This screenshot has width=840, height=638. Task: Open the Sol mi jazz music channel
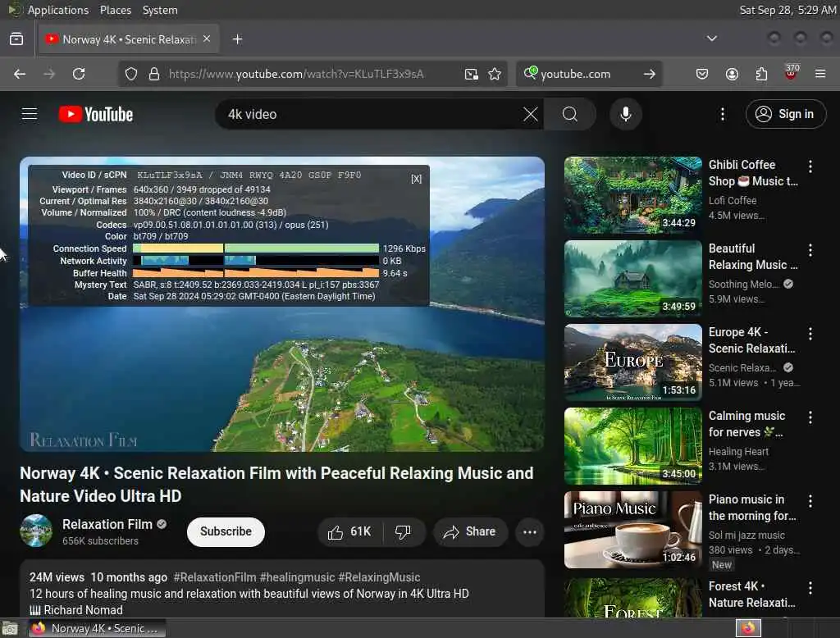tap(746, 535)
